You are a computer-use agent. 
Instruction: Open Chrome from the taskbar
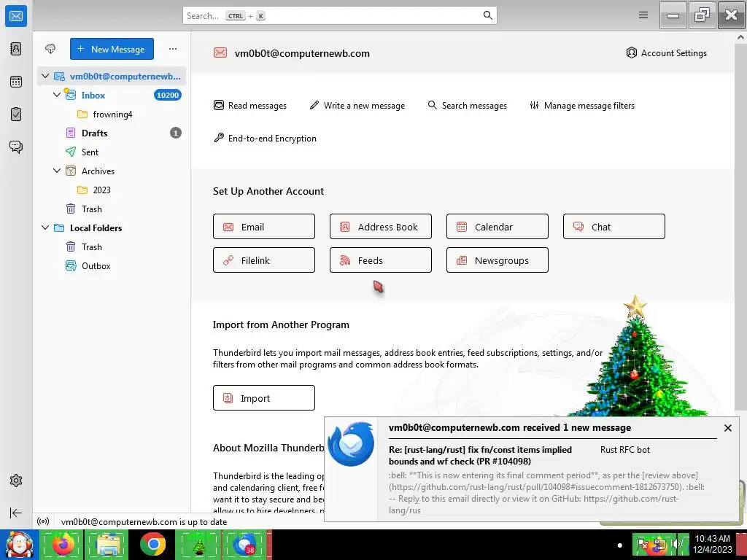(152, 544)
